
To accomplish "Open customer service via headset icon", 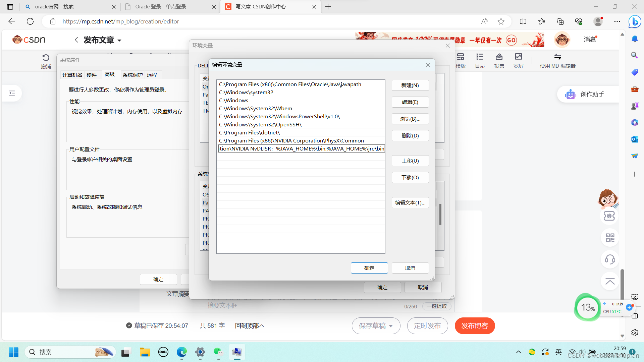I will (x=609, y=259).
